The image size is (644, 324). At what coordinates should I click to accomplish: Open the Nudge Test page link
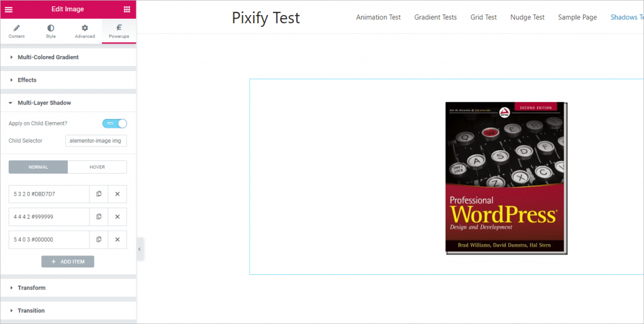pyautogui.click(x=528, y=17)
